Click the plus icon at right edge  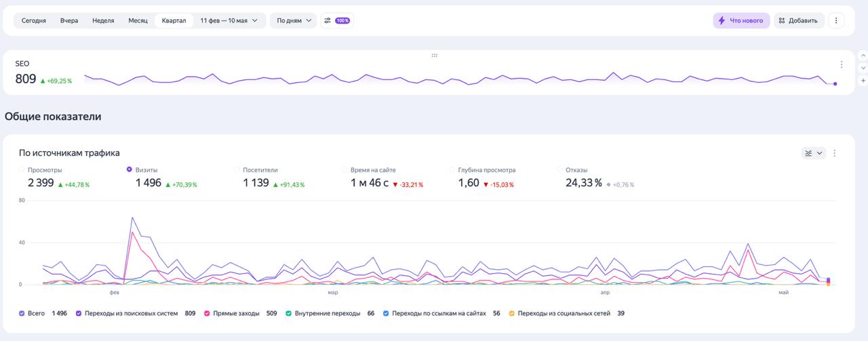pyautogui.click(x=863, y=81)
